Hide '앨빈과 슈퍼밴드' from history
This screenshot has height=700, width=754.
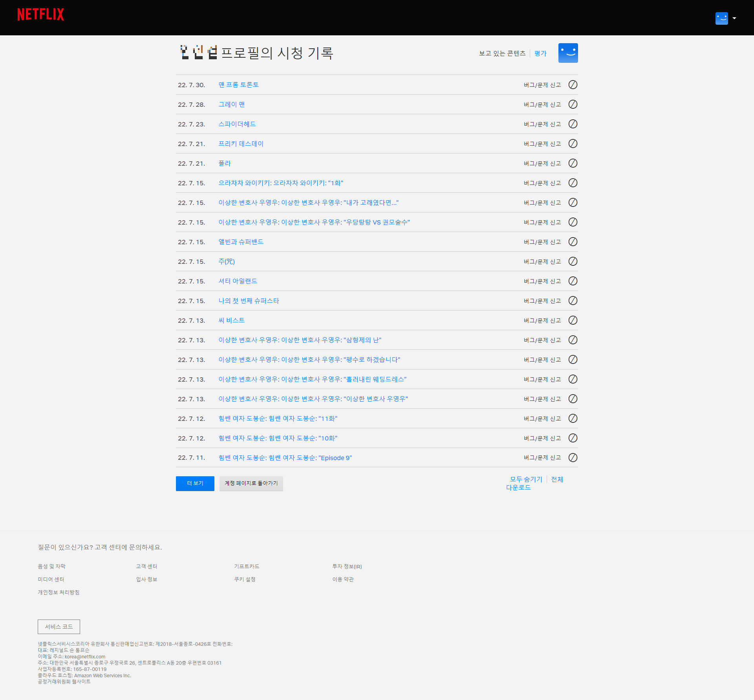[573, 242]
